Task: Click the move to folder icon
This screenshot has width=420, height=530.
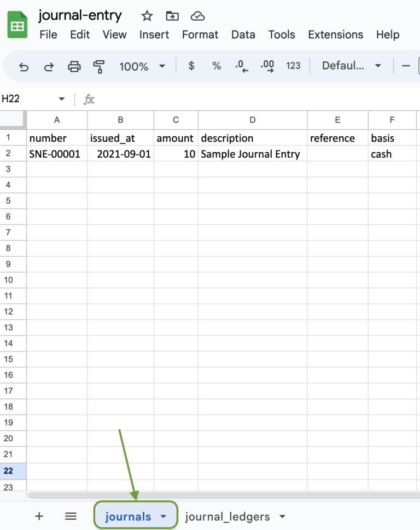Action: coord(172,16)
